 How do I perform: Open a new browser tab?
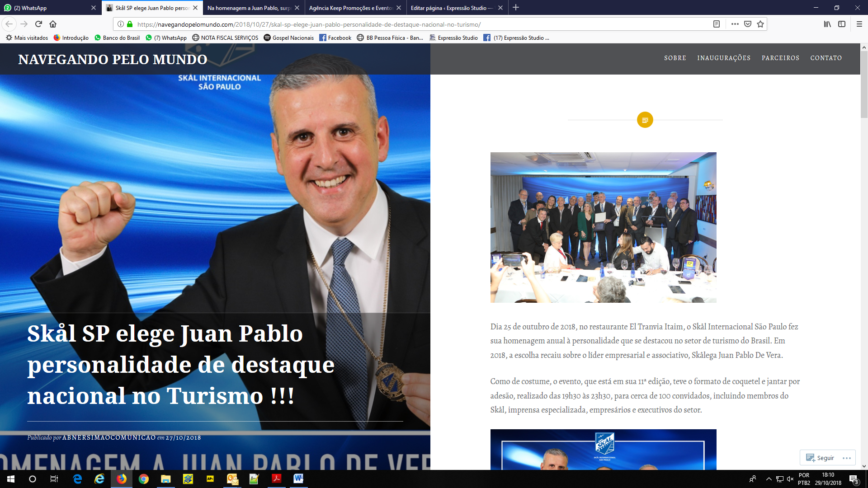516,7
